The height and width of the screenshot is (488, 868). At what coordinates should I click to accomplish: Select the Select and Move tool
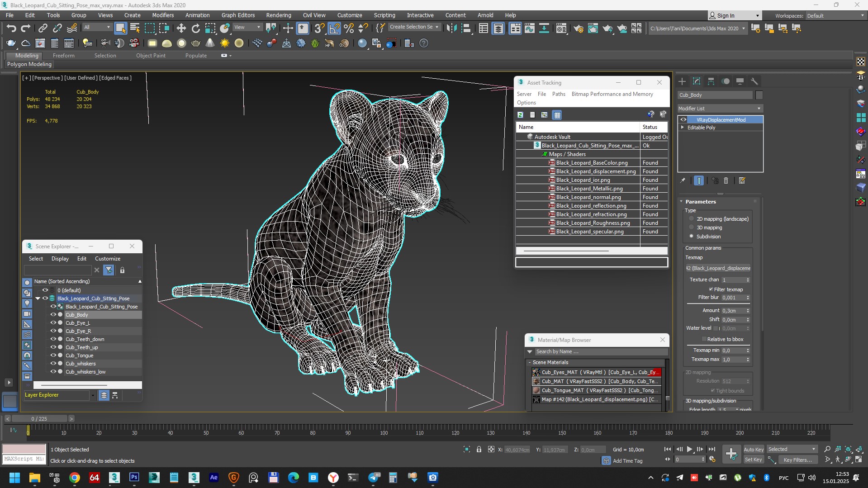tap(181, 28)
